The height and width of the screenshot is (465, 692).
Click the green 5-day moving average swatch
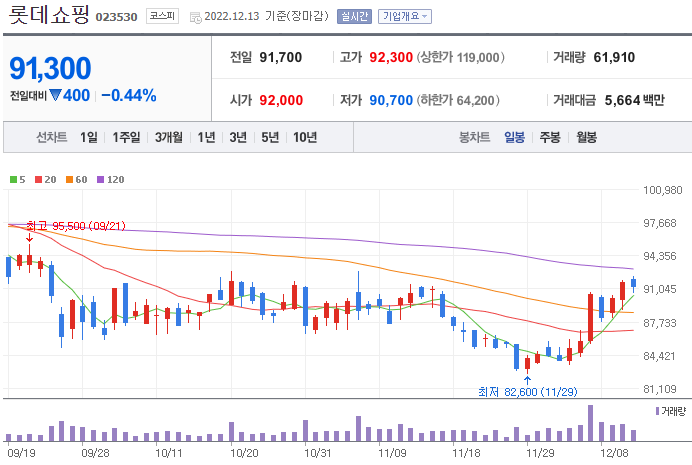tap(13, 180)
